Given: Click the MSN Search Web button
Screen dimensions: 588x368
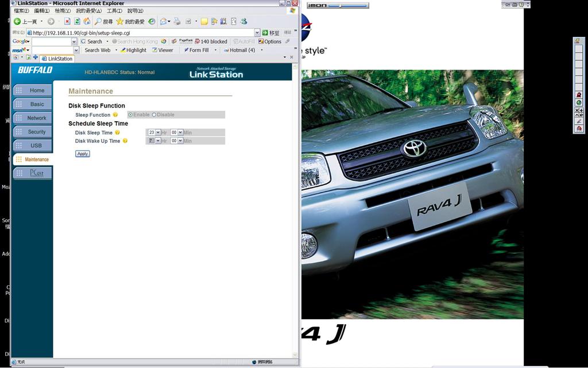Looking at the screenshot, I should [x=96, y=50].
